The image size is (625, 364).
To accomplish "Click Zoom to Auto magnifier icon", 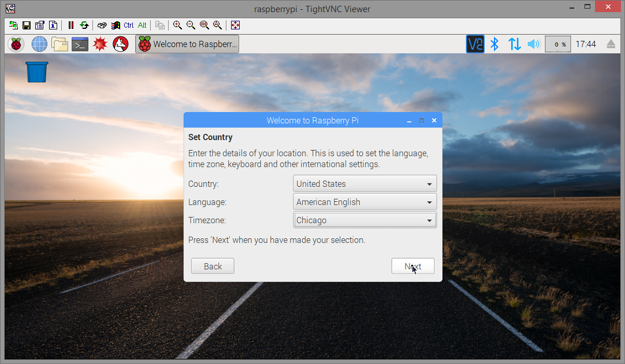I will tap(218, 25).
